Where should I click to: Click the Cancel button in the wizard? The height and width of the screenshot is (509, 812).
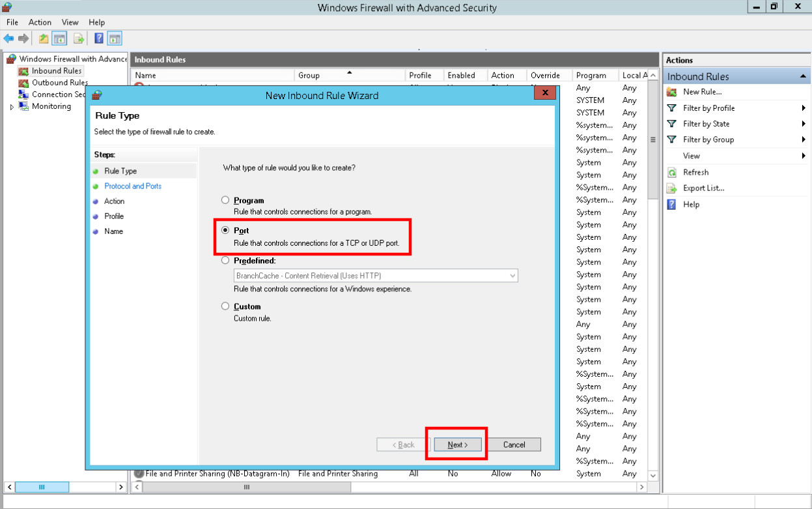[x=514, y=444]
